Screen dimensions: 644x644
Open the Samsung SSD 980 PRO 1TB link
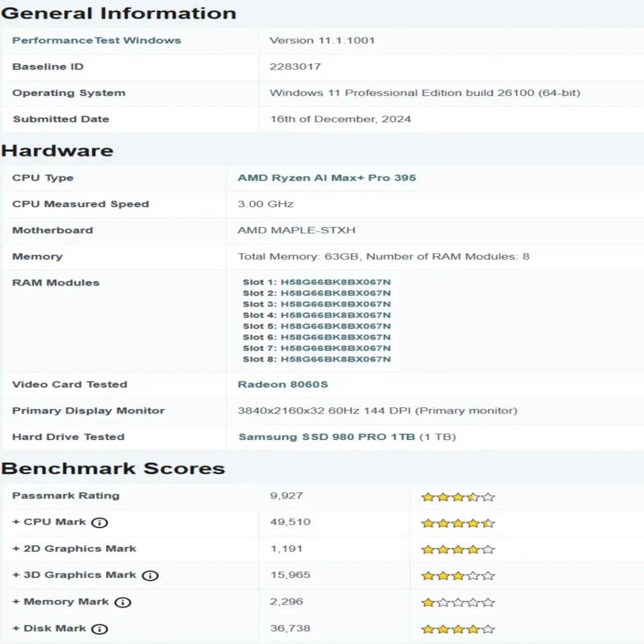point(327,437)
